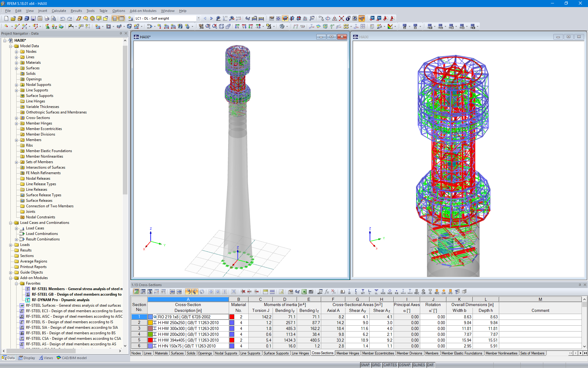Click the Members tab at bottom panel

pyautogui.click(x=432, y=354)
